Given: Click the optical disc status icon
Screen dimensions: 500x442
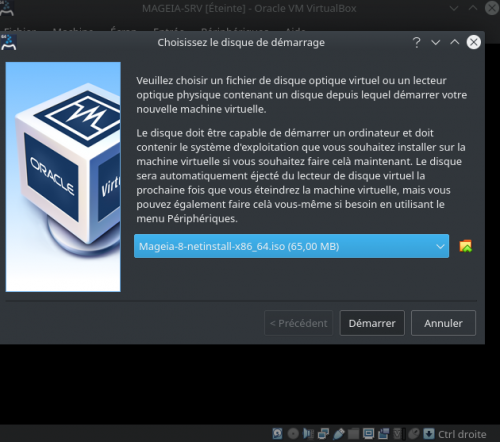Looking at the screenshot, I should point(293,434).
